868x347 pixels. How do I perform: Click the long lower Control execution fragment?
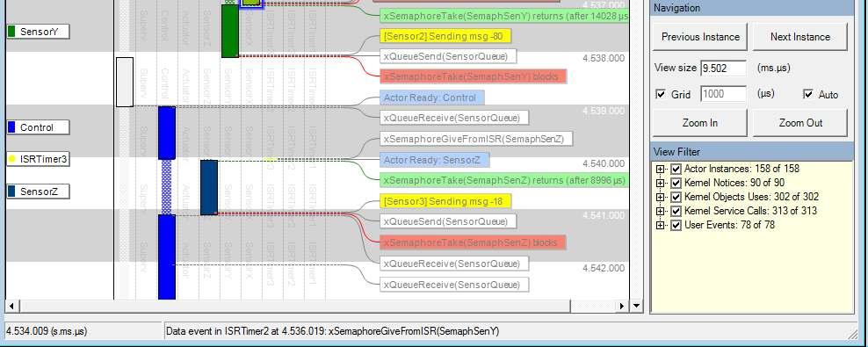[167, 257]
